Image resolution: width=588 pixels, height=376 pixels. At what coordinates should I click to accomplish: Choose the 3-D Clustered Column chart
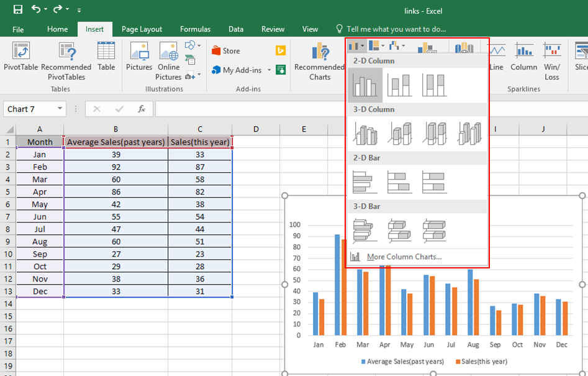pos(365,134)
